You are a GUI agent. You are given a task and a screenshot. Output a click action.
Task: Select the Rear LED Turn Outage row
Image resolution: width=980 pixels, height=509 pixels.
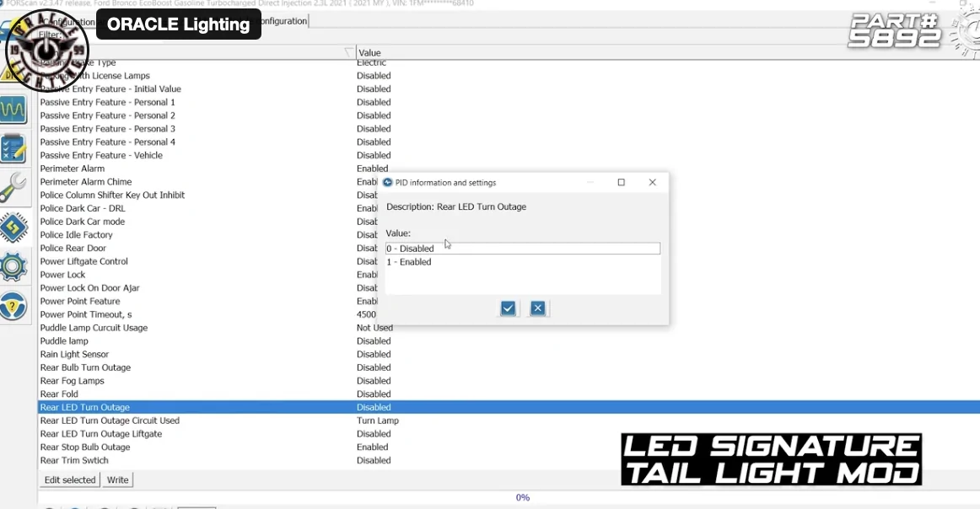coord(509,407)
